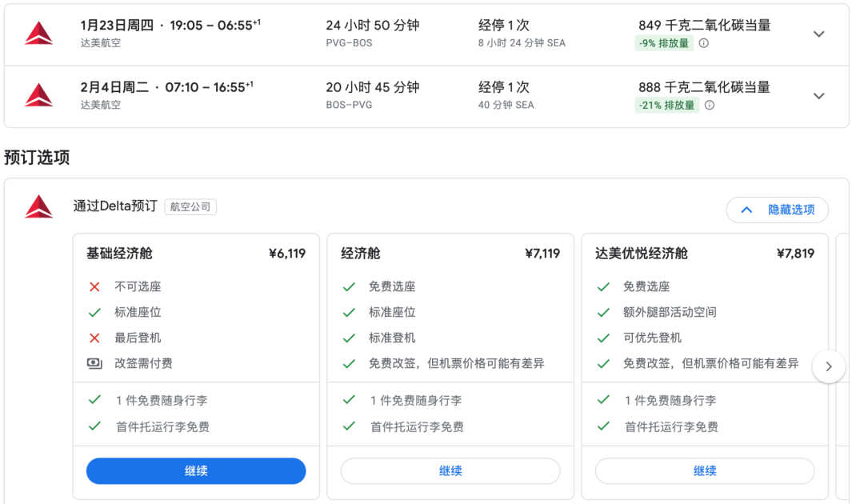The height and width of the screenshot is (504, 864).
Task: Collapse options with 隐藏选项 button
Action: point(777,210)
